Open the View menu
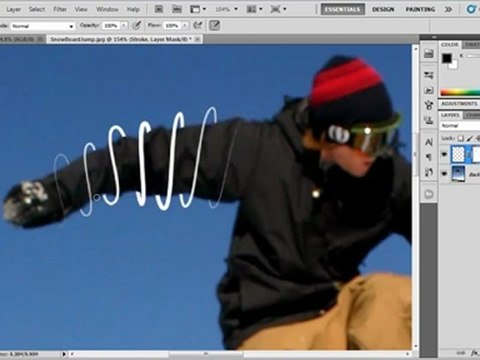Image resolution: width=480 pixels, height=360 pixels. (x=81, y=9)
